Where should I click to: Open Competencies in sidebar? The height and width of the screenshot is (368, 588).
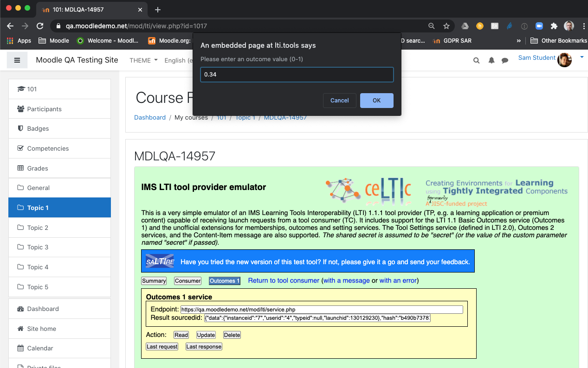coord(59,148)
